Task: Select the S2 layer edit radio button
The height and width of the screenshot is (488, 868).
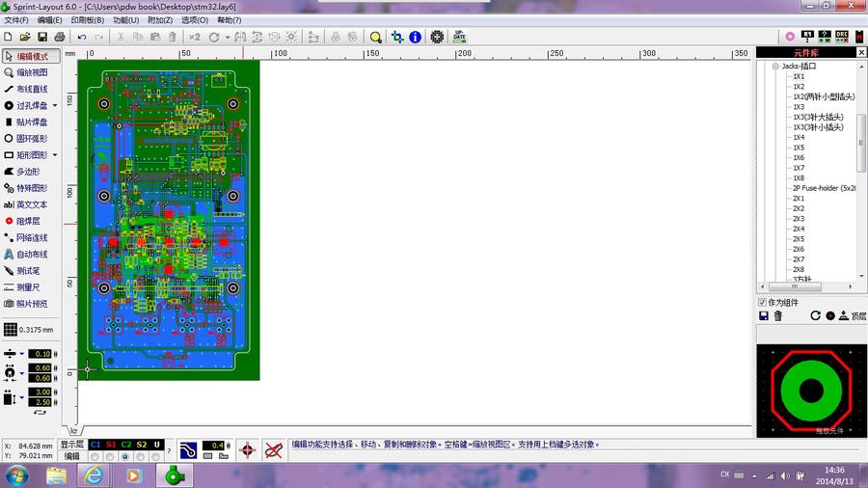Action: click(x=142, y=456)
